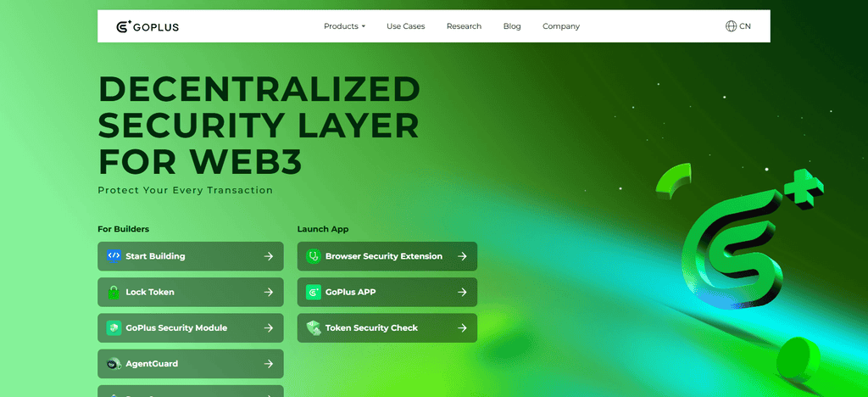This screenshot has width=868, height=397.
Task: Open the Products dropdown menu
Action: tap(344, 26)
